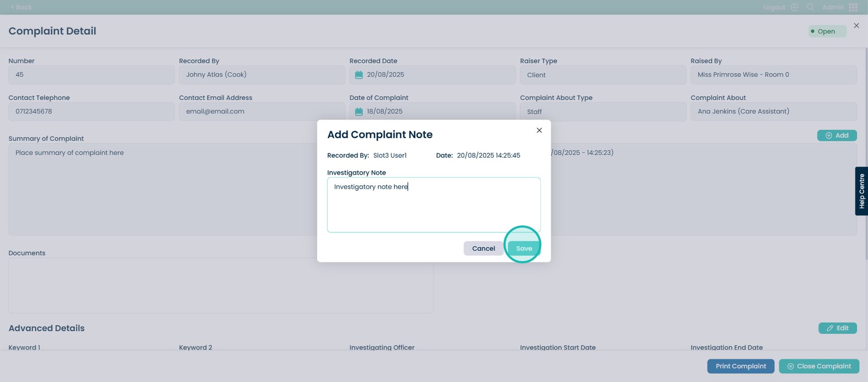This screenshot has width=868, height=382.
Task: Open the Raiser Type dropdown
Action: 602,75
